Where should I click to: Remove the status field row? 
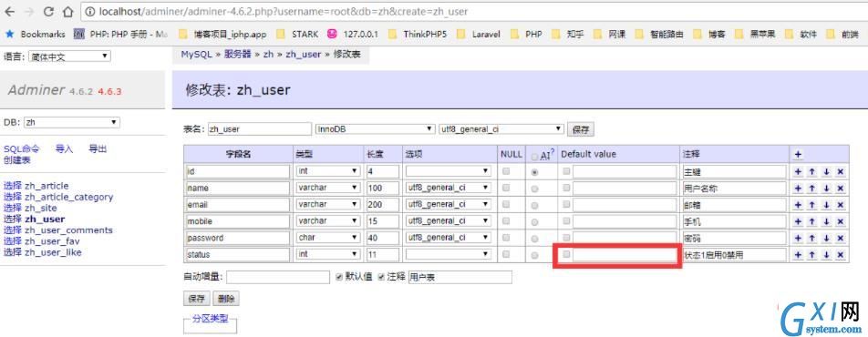[x=841, y=254]
